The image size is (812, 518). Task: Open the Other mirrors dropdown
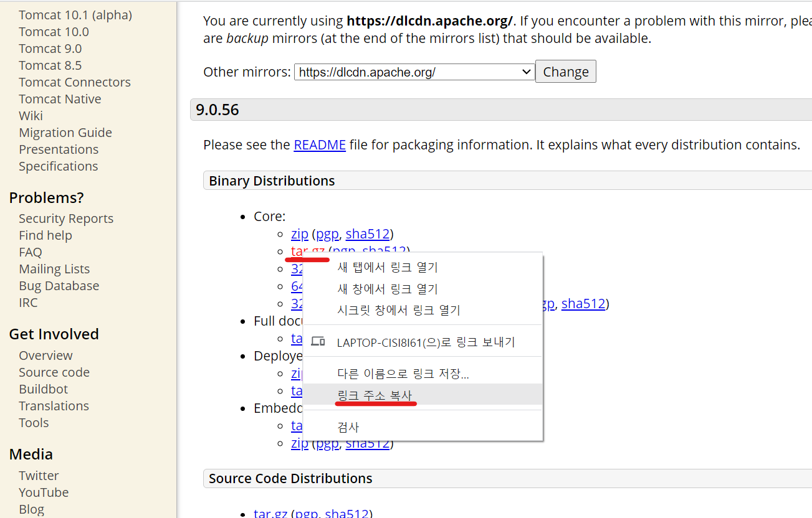coord(414,72)
